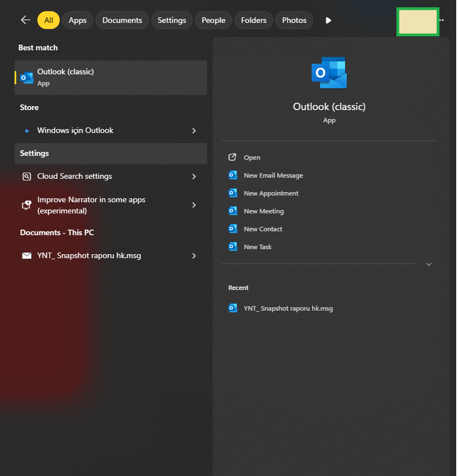
Task: Expand the chevron for the Documents .msg result
Action: coord(194,256)
